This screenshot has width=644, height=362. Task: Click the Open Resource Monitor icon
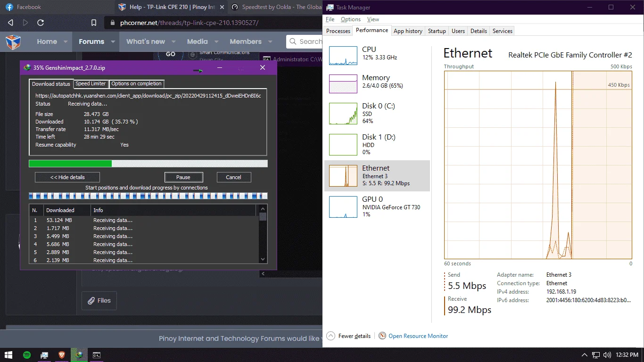(x=382, y=336)
